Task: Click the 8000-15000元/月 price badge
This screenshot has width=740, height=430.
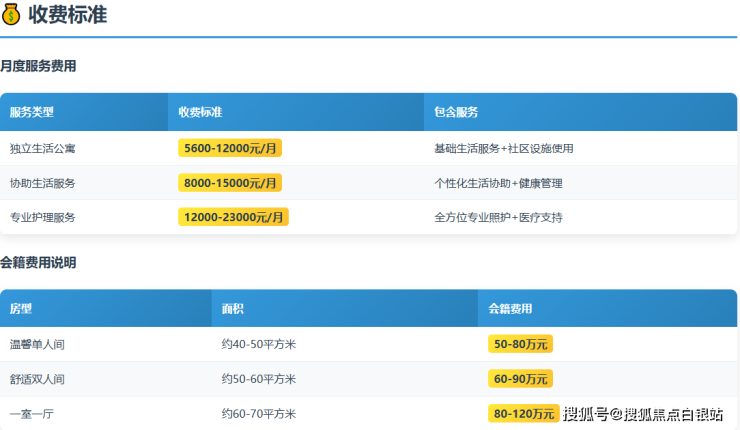Action: (231, 182)
